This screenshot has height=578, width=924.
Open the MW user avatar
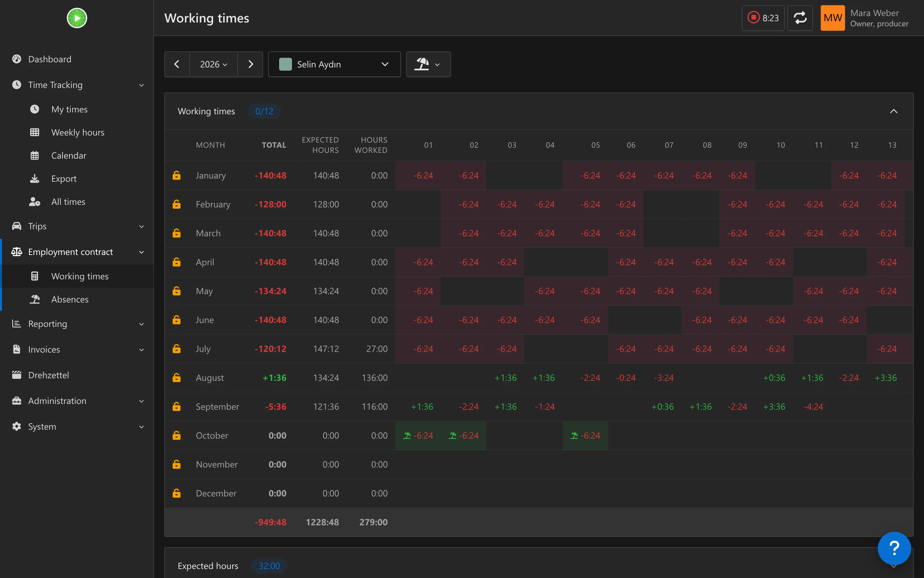click(832, 18)
